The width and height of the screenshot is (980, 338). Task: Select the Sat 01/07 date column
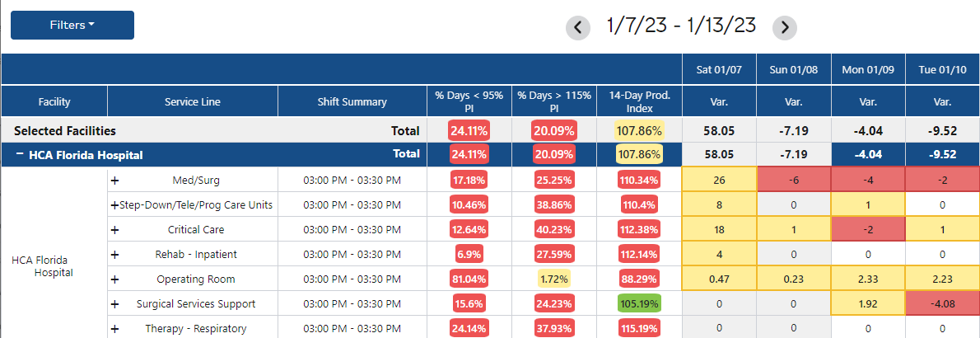(x=719, y=70)
